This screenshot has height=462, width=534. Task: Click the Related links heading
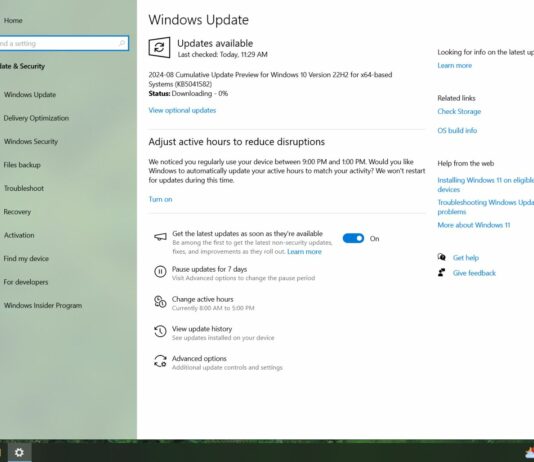(456, 98)
